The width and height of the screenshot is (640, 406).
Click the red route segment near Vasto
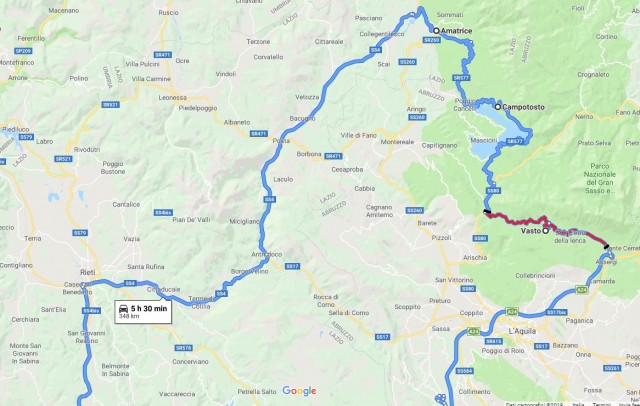(x=518, y=222)
